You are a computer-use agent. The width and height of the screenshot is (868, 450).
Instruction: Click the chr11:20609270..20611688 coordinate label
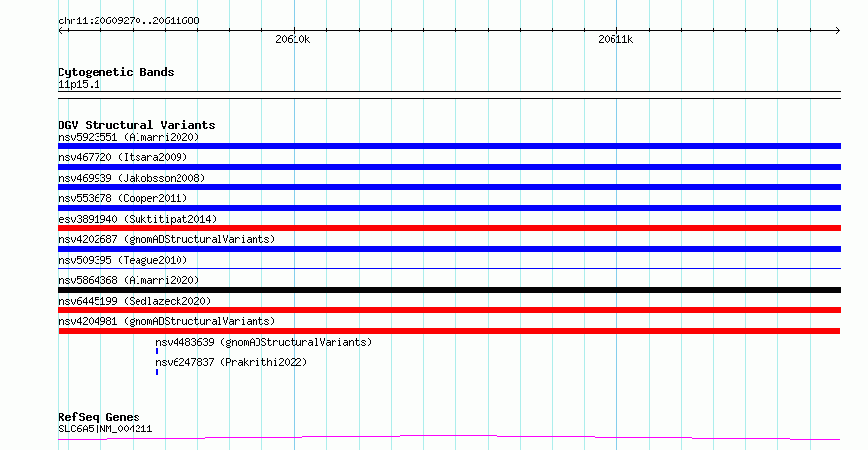click(x=129, y=21)
